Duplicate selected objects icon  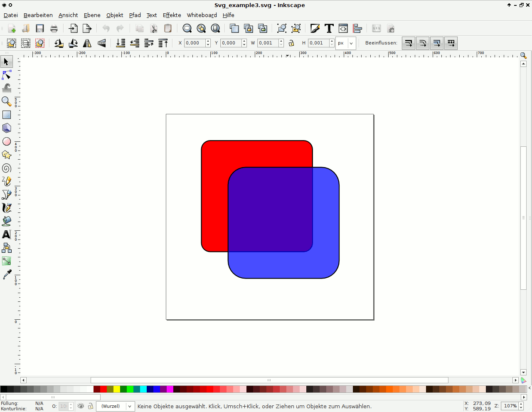point(234,28)
